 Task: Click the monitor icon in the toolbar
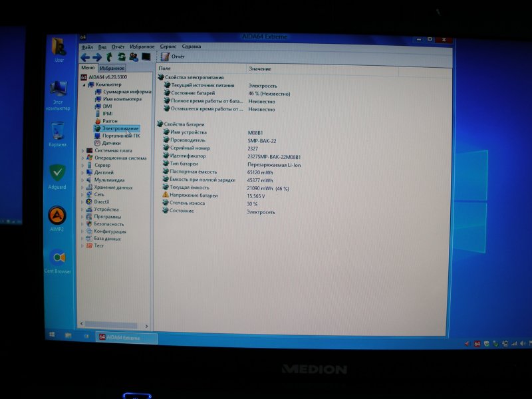145,57
